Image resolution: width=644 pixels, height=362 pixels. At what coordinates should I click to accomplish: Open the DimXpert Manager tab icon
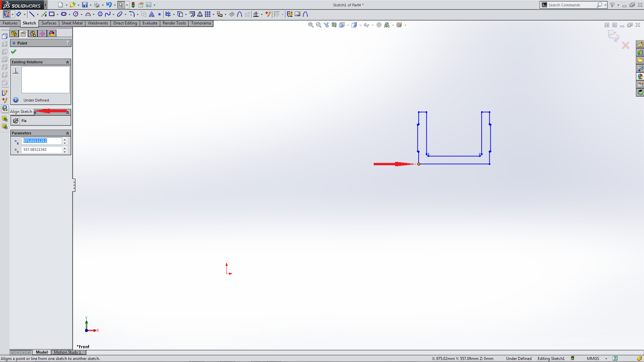[42, 34]
